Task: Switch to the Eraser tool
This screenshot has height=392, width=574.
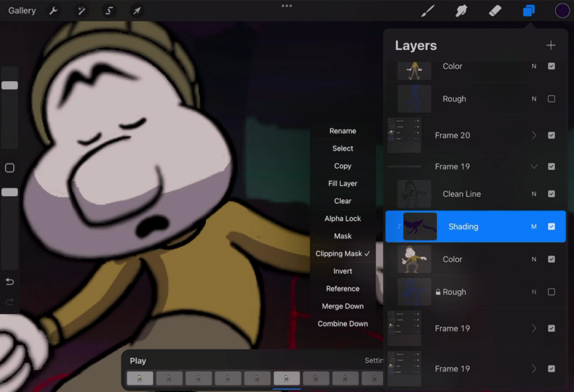Action: pos(494,10)
